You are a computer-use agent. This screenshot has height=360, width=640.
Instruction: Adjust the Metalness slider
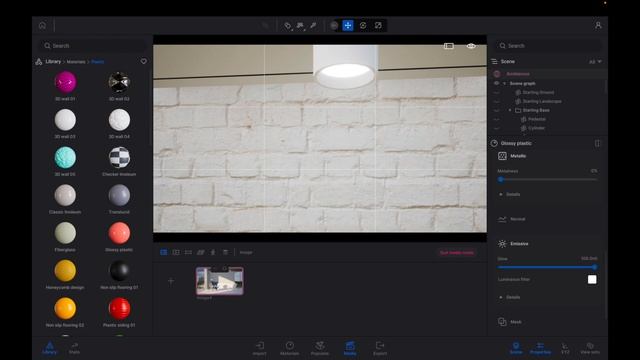click(x=547, y=179)
